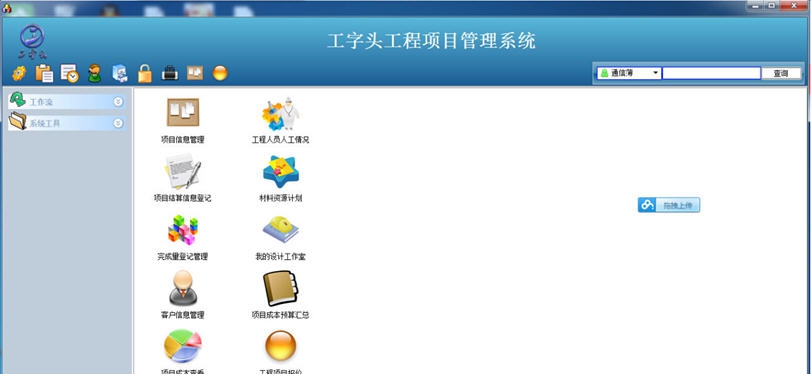Click the 查询 search button
This screenshot has height=374, width=811.
click(780, 73)
